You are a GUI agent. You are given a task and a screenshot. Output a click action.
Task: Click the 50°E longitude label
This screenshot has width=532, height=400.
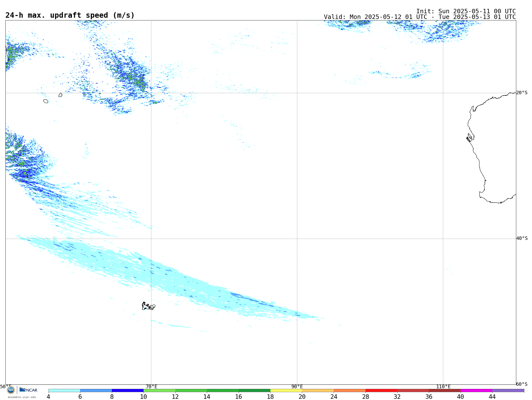[x=5, y=386]
